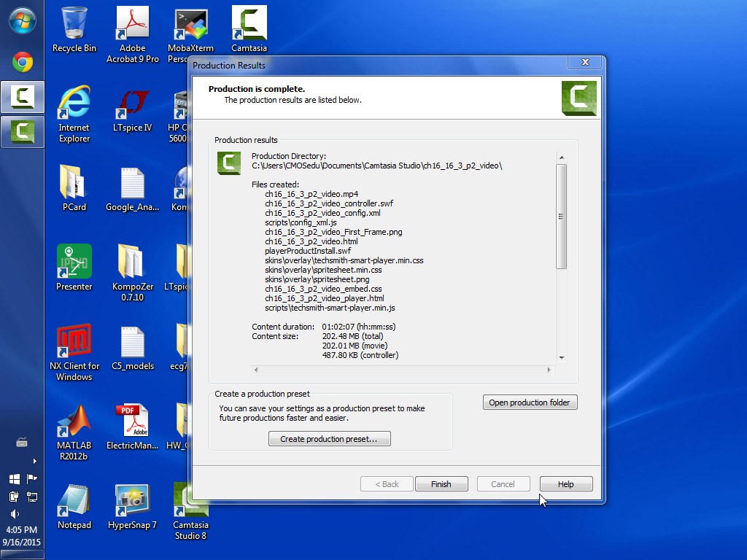Viewport: 747px width, 560px height.
Task: Click the volume speaker tray icon
Action: coord(15,514)
